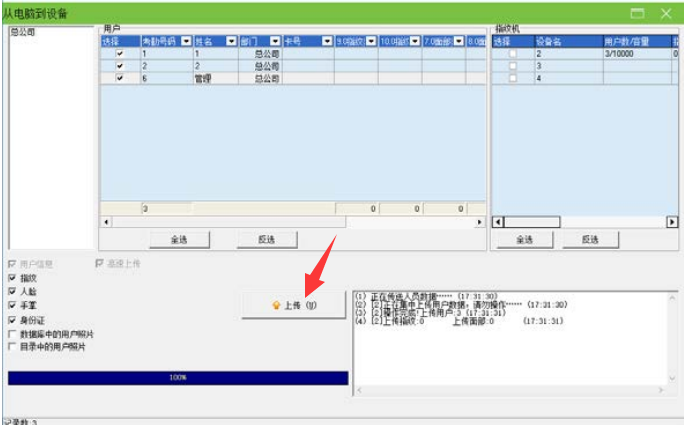Click the name cell 管理
Image resolution: width=684 pixels, height=425 pixels.
point(216,79)
